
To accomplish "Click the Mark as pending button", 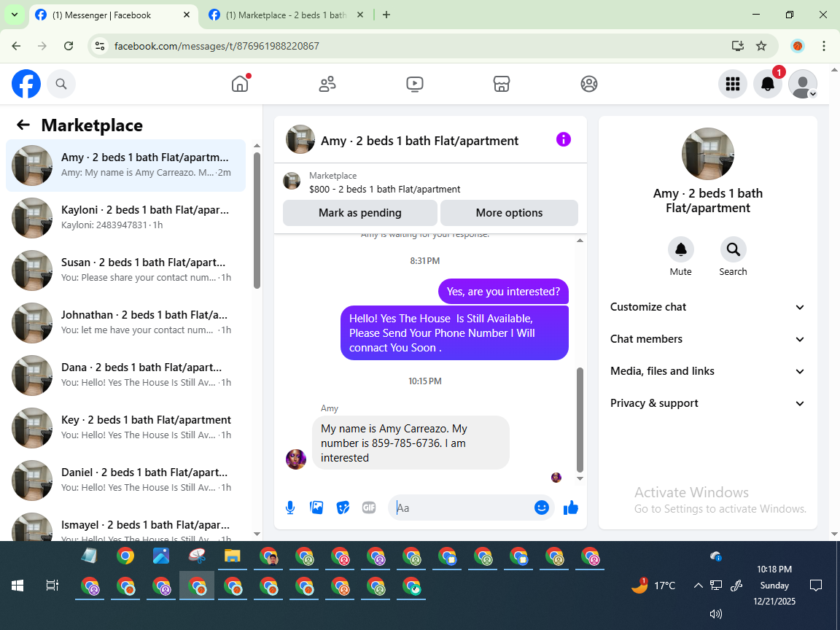I will [360, 213].
